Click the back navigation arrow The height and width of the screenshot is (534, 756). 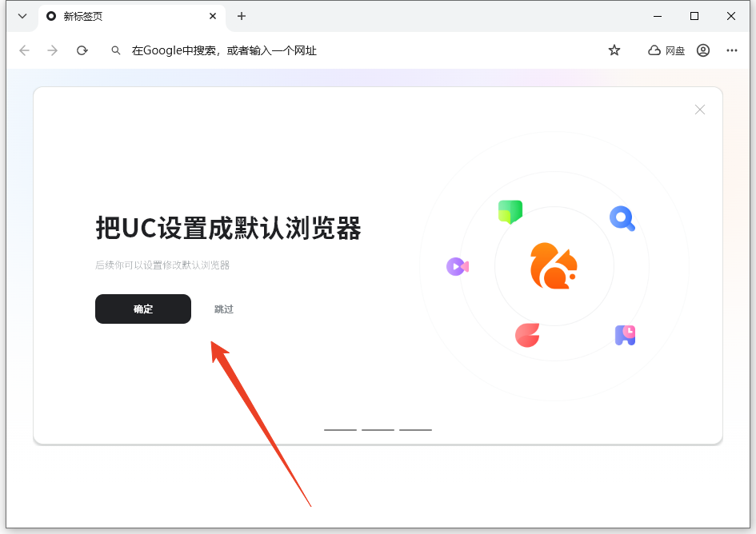pyautogui.click(x=24, y=50)
